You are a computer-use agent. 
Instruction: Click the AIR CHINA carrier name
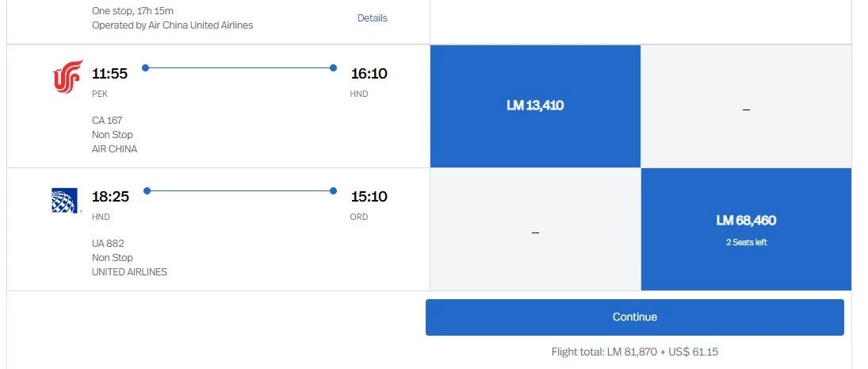click(114, 149)
